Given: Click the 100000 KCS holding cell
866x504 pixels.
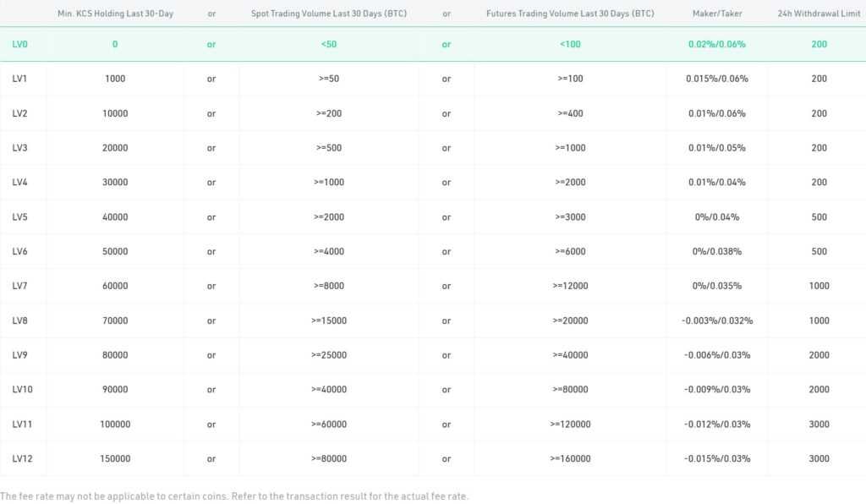Looking at the screenshot, I should [x=115, y=425].
